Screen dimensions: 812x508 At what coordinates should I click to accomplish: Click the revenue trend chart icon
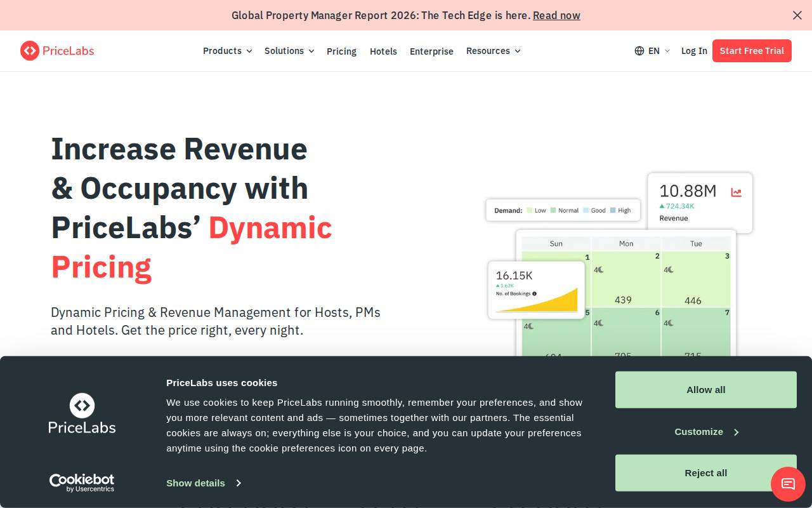click(736, 192)
